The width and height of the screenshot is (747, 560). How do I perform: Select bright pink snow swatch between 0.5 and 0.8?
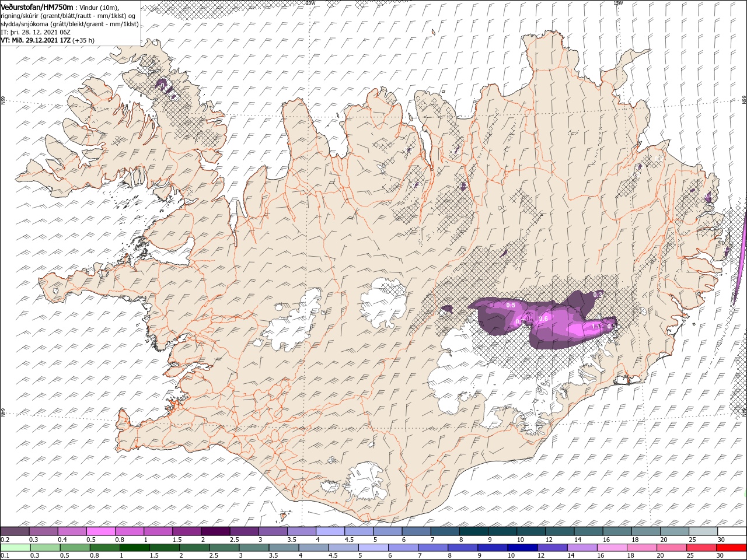pos(101,531)
